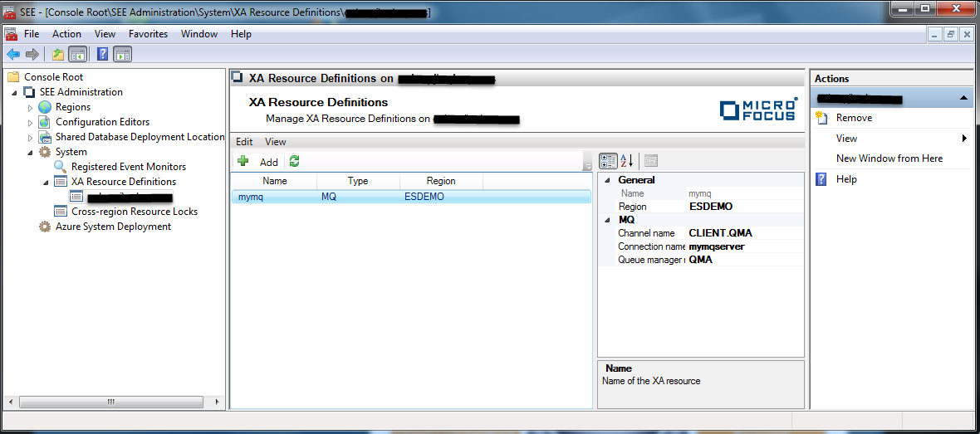Click the Forward arrow toolbar icon
Viewport: 980px width, 434px height.
point(32,54)
